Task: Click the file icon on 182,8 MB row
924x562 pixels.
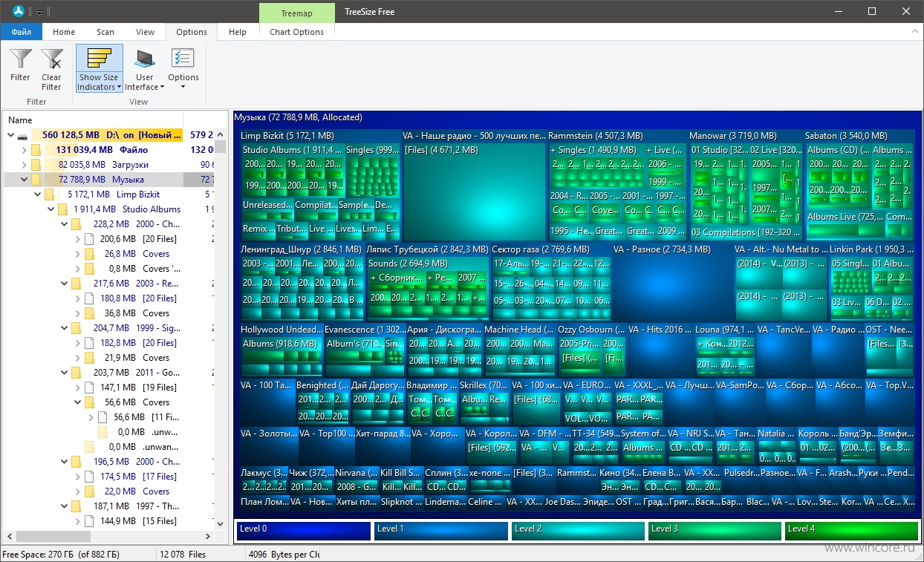Action: tap(89, 343)
